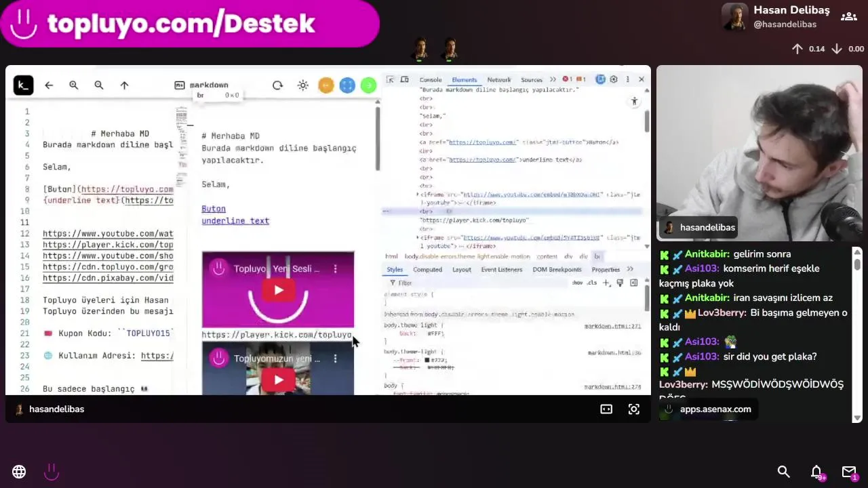
Task: Switch to the Network tab in DevTools
Action: click(x=499, y=80)
